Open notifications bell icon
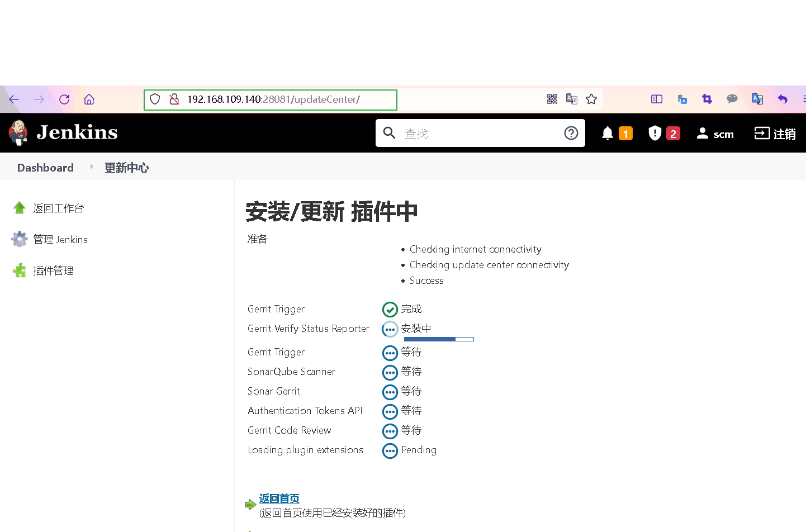The width and height of the screenshot is (806, 532). point(608,134)
